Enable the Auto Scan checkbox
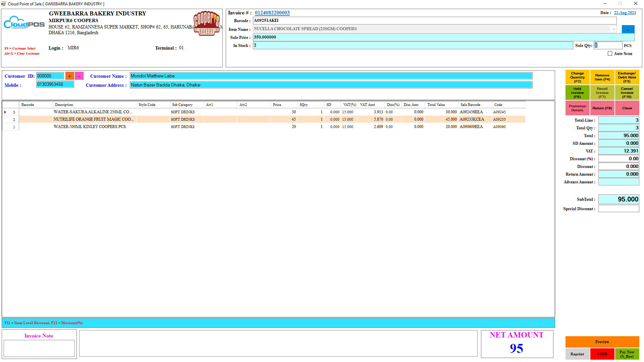The height and width of the screenshot is (362, 644). click(610, 54)
